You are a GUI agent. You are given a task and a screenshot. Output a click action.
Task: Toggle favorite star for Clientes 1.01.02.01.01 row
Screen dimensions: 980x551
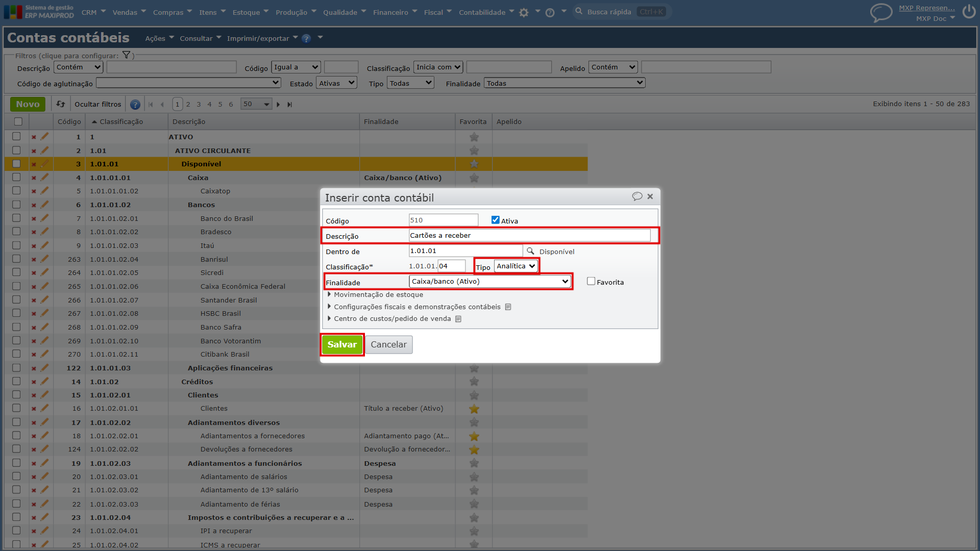(x=474, y=409)
